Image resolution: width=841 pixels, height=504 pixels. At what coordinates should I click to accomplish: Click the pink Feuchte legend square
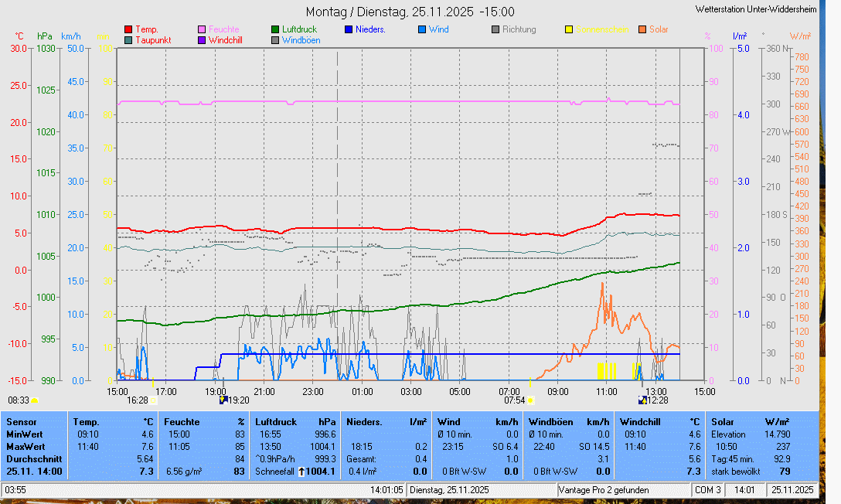point(202,29)
